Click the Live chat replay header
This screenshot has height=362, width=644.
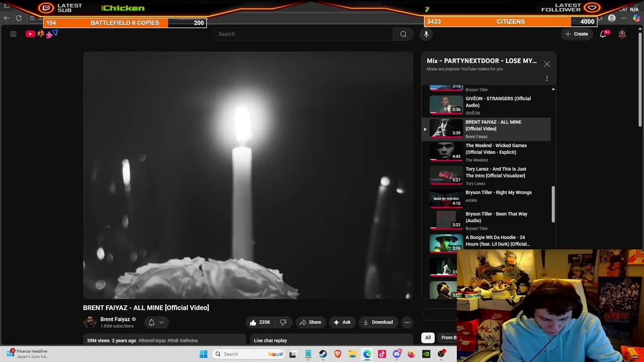[271, 341]
